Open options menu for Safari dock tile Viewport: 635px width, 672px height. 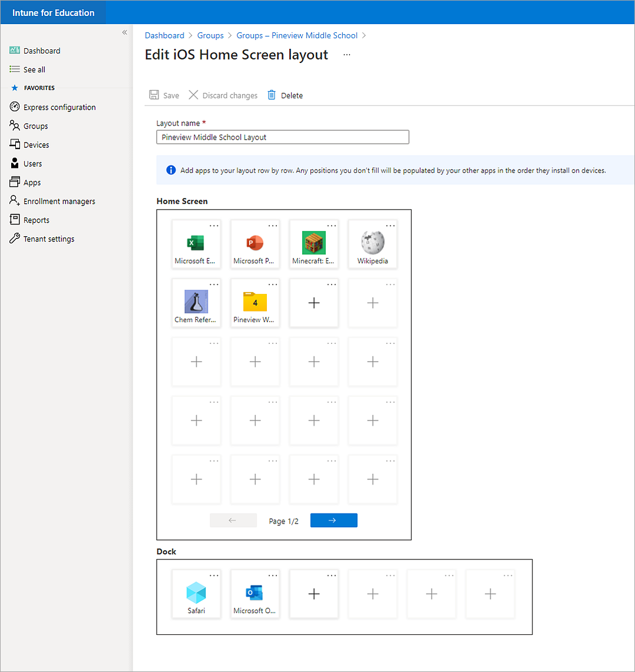214,575
